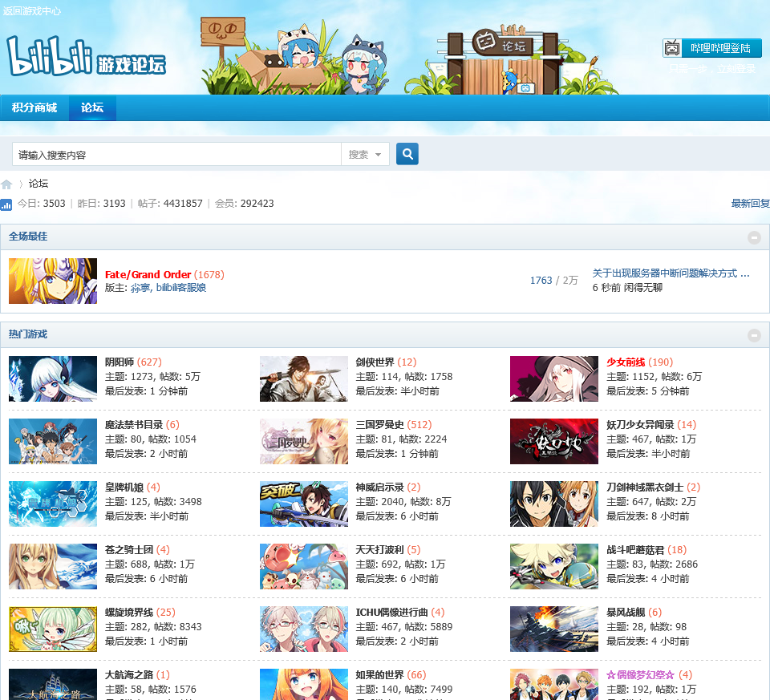770x700 pixels.
Task: Click 论坛 in the breadcrumb
Action: coord(38,184)
